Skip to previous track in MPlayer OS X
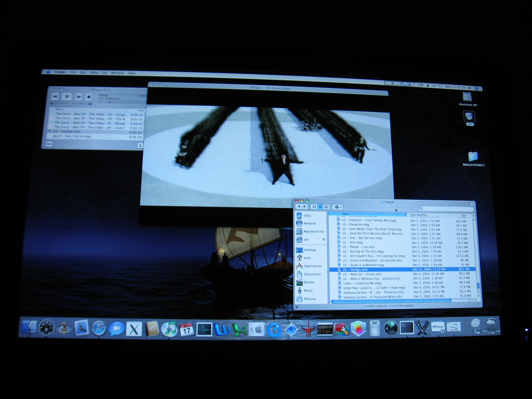This screenshot has height=399, width=532. coord(55,96)
